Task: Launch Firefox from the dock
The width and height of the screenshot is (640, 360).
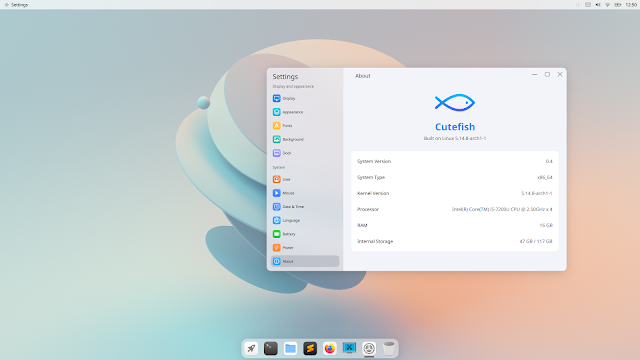Action: pyautogui.click(x=329, y=348)
